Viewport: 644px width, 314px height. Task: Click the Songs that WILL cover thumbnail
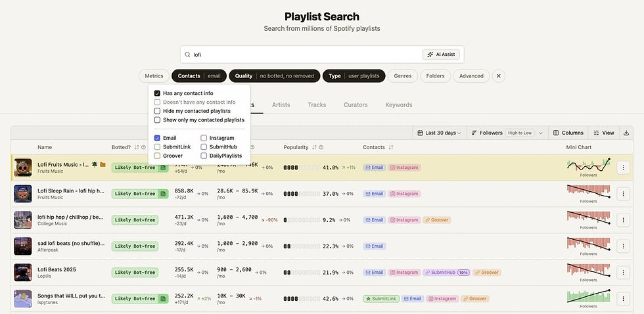(22, 299)
